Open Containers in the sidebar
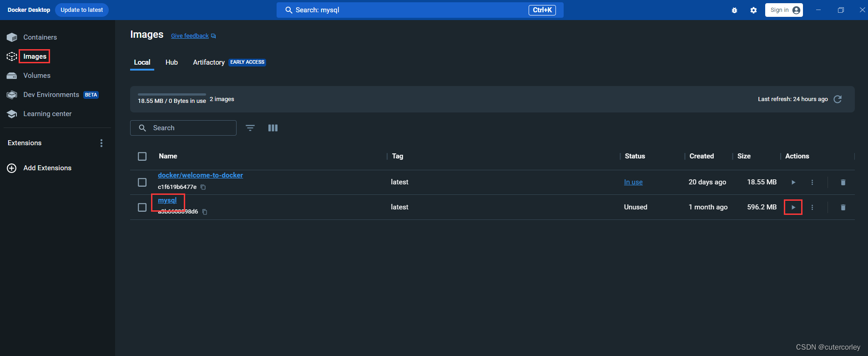The height and width of the screenshot is (356, 868). click(40, 37)
